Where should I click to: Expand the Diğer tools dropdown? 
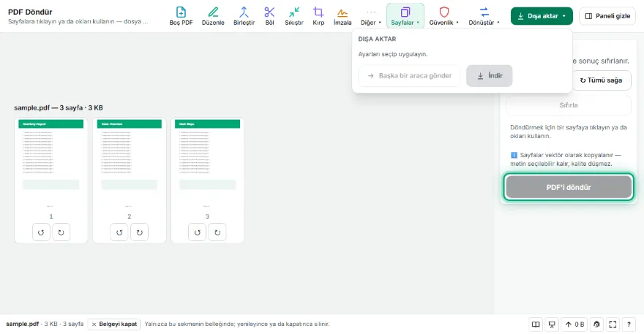371,16
